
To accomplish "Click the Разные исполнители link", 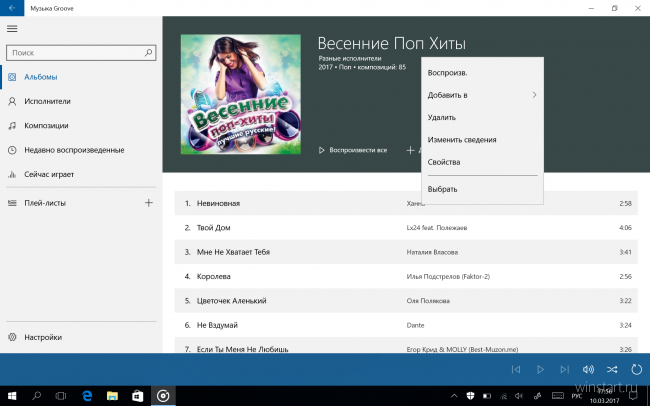I will (x=349, y=58).
